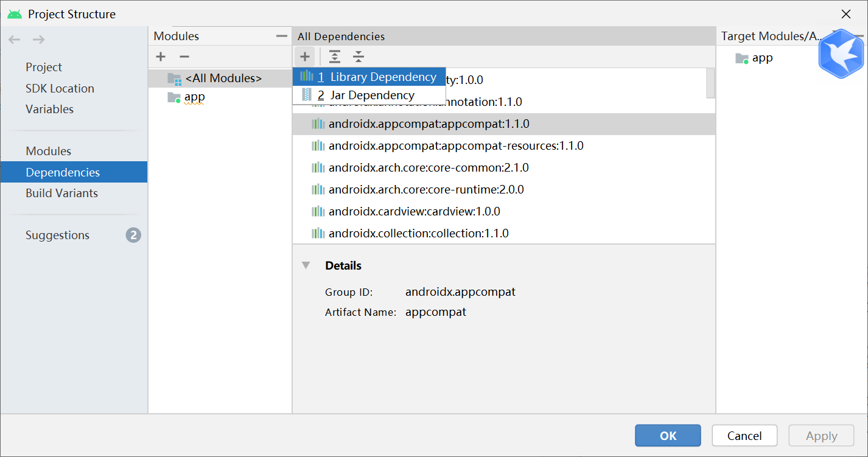The image size is (868, 457).
Task: Click the core-common library icon
Action: coord(318,167)
